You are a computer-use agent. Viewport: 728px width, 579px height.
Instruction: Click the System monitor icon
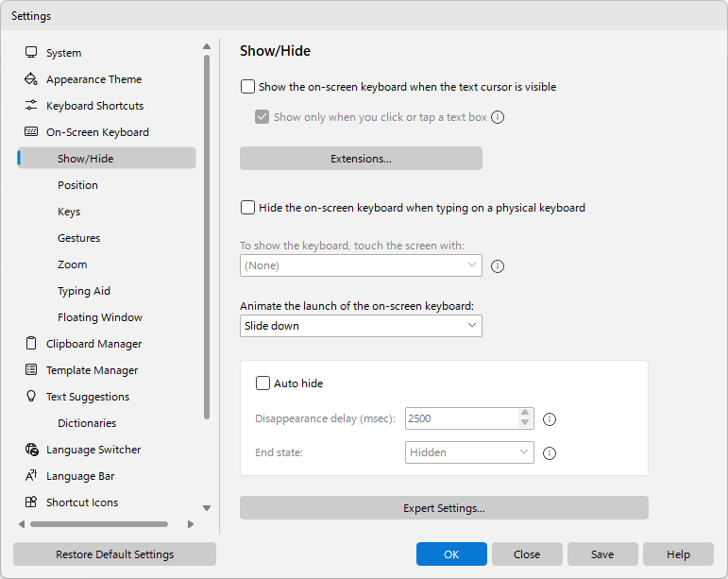click(x=31, y=52)
